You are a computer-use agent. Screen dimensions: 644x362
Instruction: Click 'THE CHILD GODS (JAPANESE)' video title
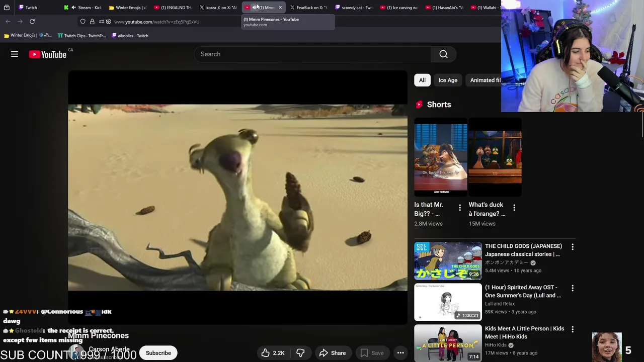(x=523, y=250)
